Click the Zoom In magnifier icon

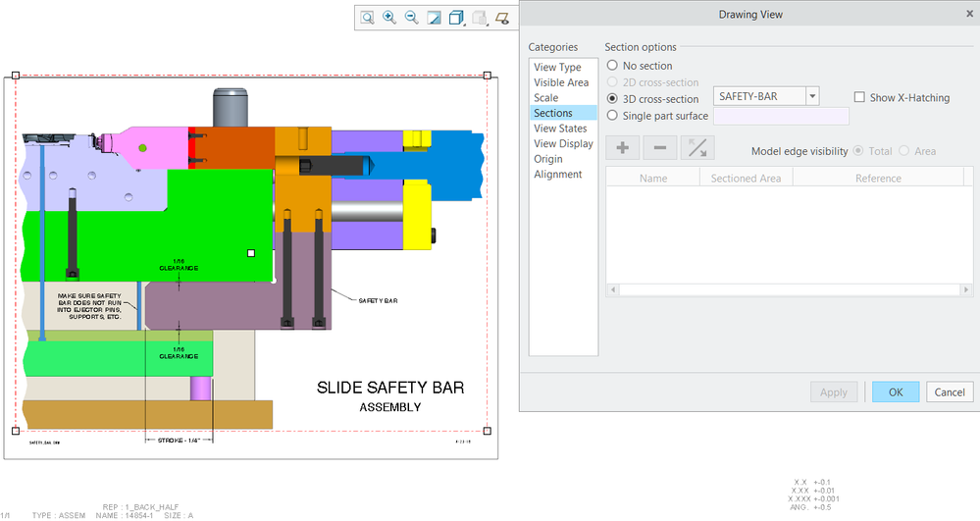click(389, 18)
